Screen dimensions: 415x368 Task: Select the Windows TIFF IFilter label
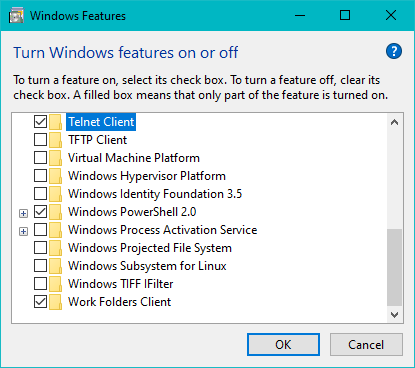point(120,284)
